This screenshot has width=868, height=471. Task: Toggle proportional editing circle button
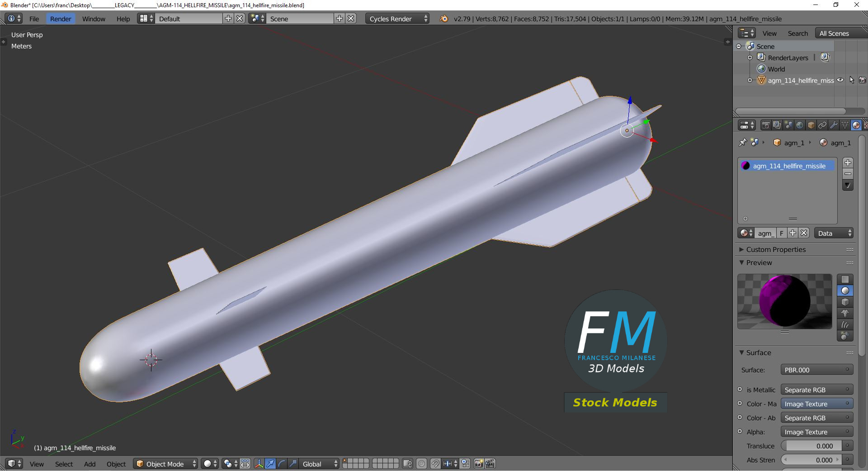(421, 464)
